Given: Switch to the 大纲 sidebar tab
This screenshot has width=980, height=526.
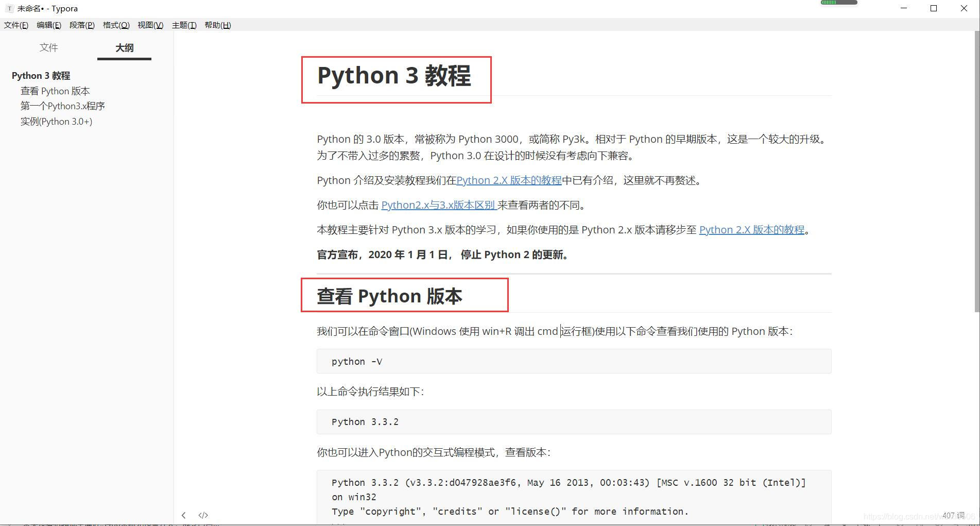Looking at the screenshot, I should point(124,48).
